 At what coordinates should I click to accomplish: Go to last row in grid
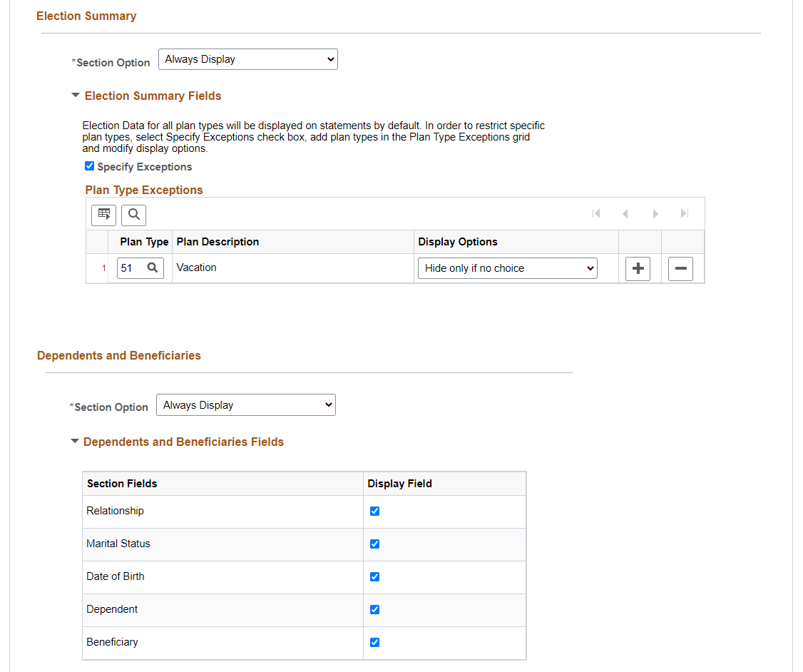tap(685, 214)
